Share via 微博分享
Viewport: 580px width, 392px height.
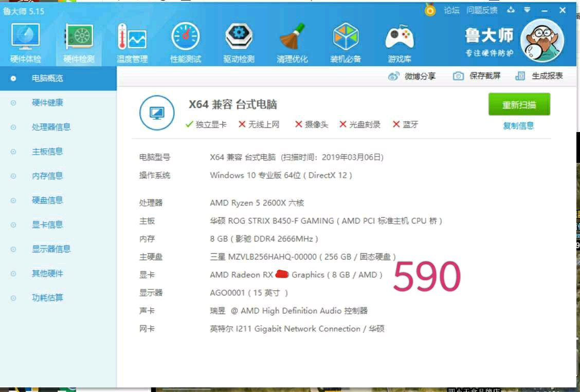click(412, 76)
